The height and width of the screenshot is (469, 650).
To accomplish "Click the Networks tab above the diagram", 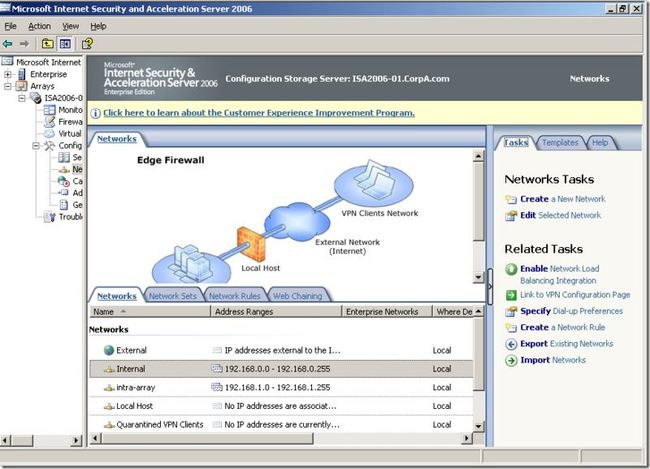I will tap(117, 139).
